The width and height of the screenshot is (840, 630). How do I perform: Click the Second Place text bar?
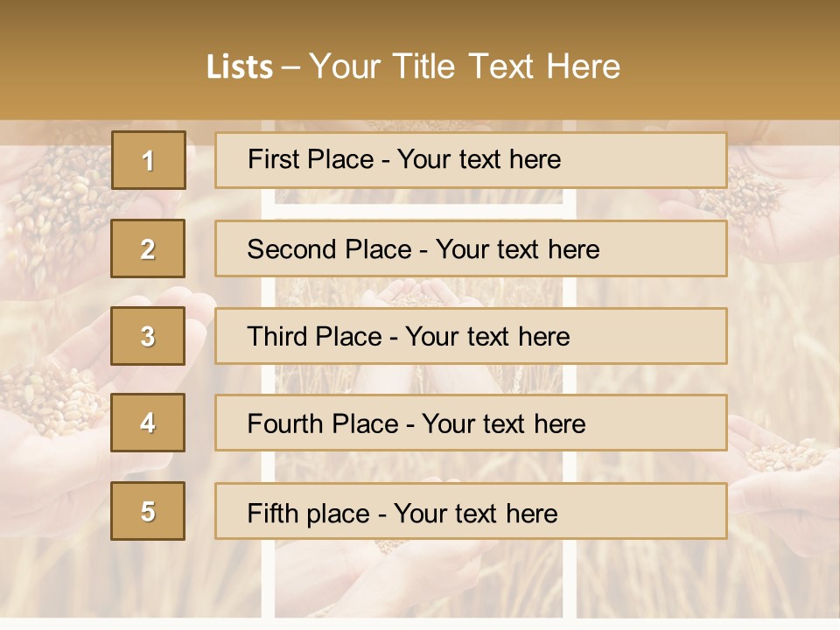tap(471, 248)
